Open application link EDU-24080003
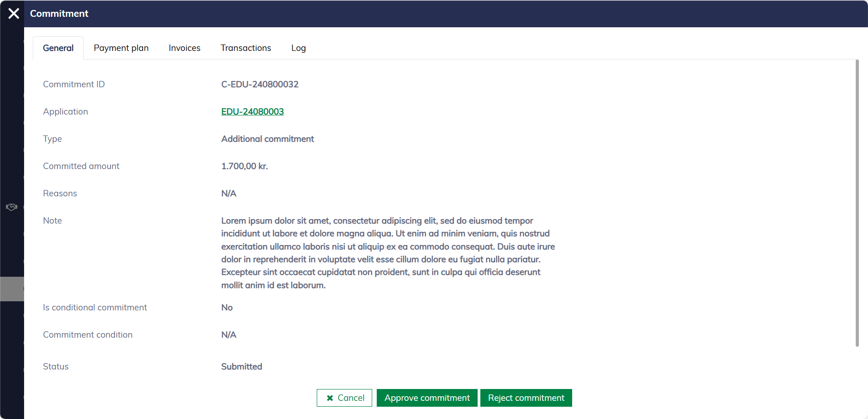The width and height of the screenshot is (868, 419). [x=252, y=112]
